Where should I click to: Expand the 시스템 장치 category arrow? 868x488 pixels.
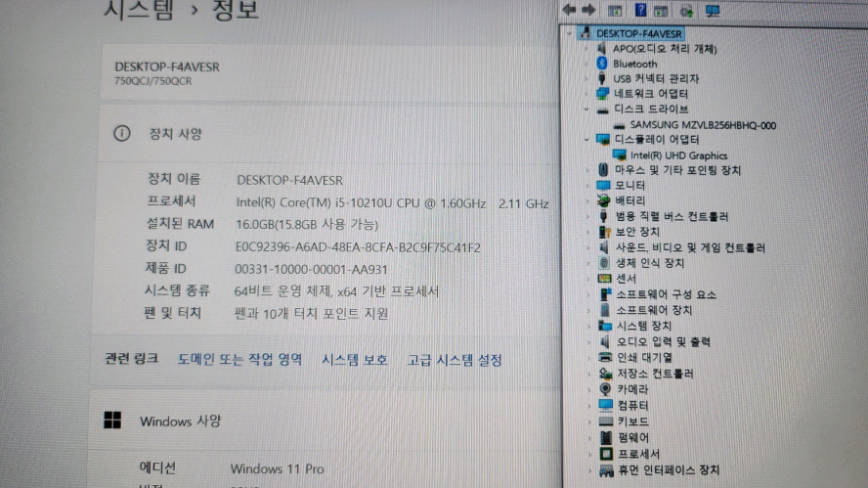(x=589, y=326)
